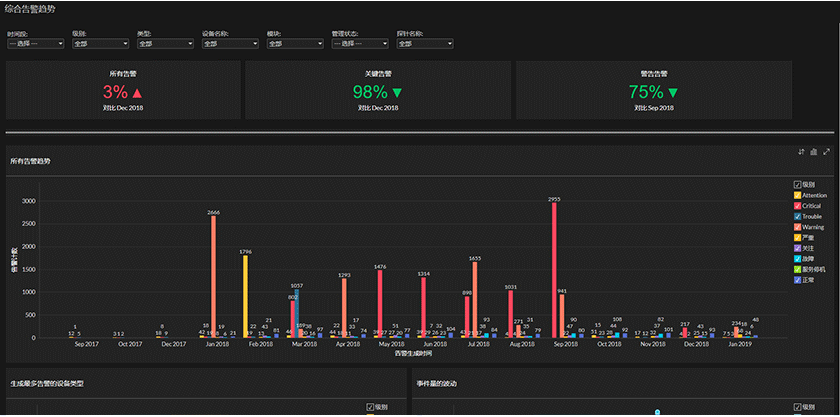The image size is (840, 417).
Task: Open the 时间段 dropdown
Action: pos(36,44)
